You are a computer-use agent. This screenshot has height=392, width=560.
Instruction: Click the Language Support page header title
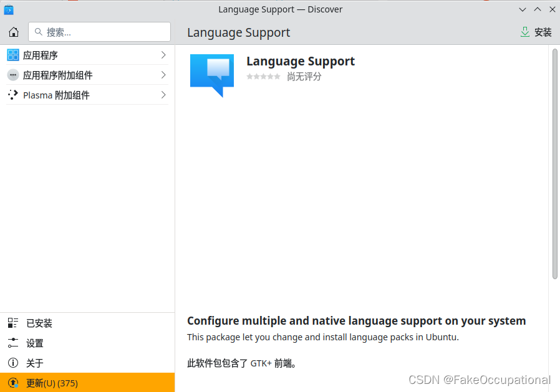(x=239, y=32)
